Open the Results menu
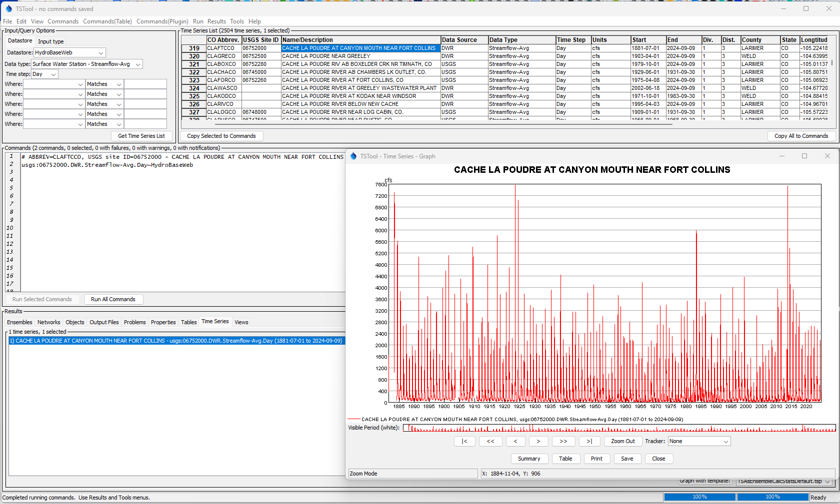Screen dimensions: 840x504 pos(216,21)
